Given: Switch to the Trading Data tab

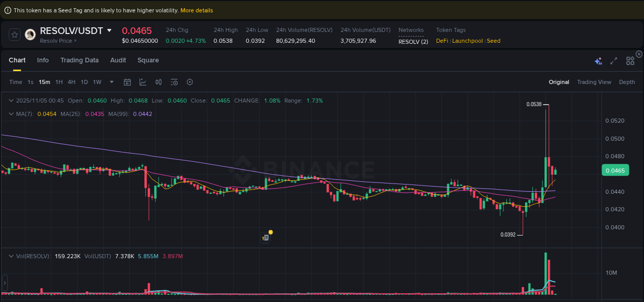Looking at the screenshot, I should tap(79, 60).
